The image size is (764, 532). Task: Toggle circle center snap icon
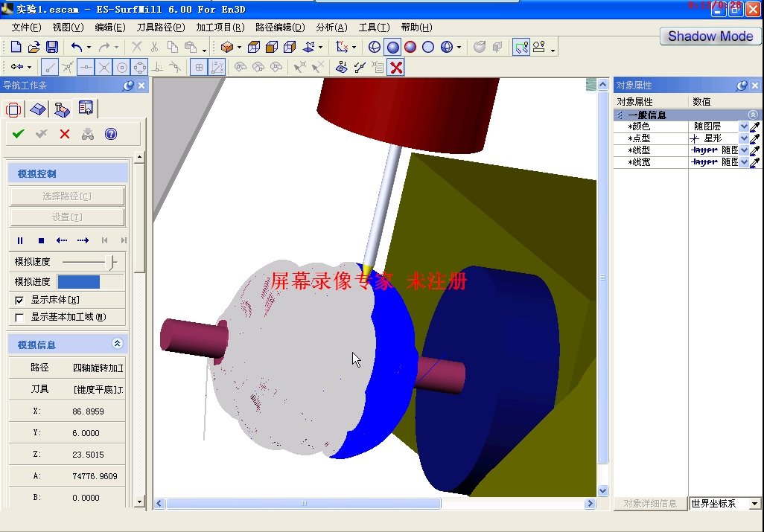(122, 67)
